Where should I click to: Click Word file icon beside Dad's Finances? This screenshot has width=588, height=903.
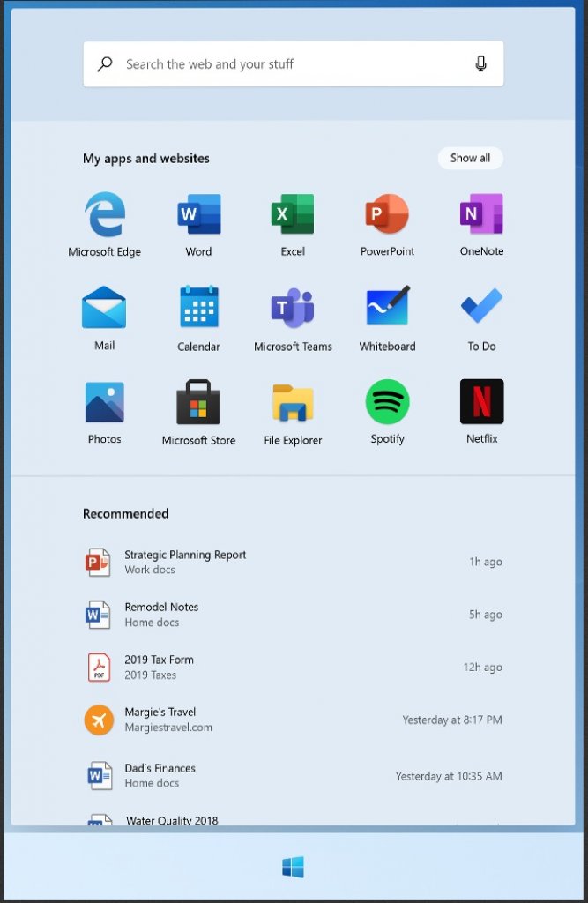point(99,775)
